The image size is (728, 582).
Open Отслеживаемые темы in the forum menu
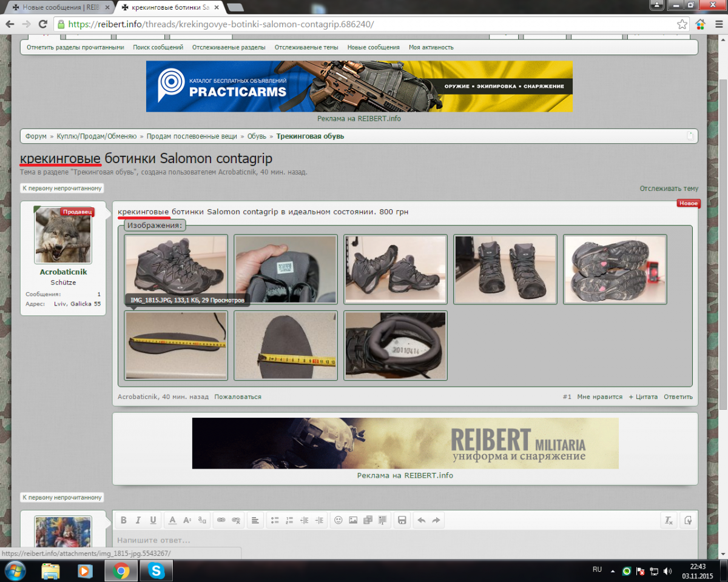306,47
